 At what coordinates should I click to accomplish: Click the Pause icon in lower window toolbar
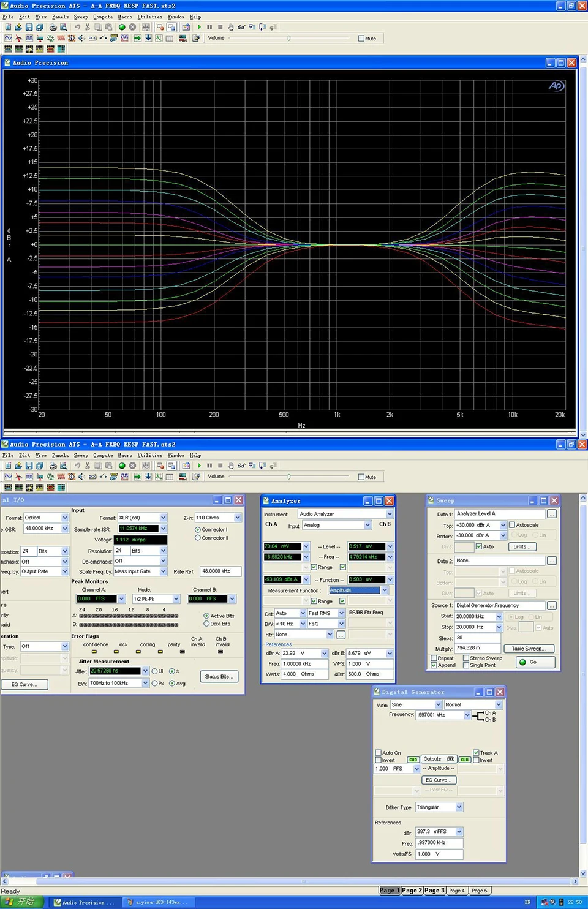click(209, 466)
